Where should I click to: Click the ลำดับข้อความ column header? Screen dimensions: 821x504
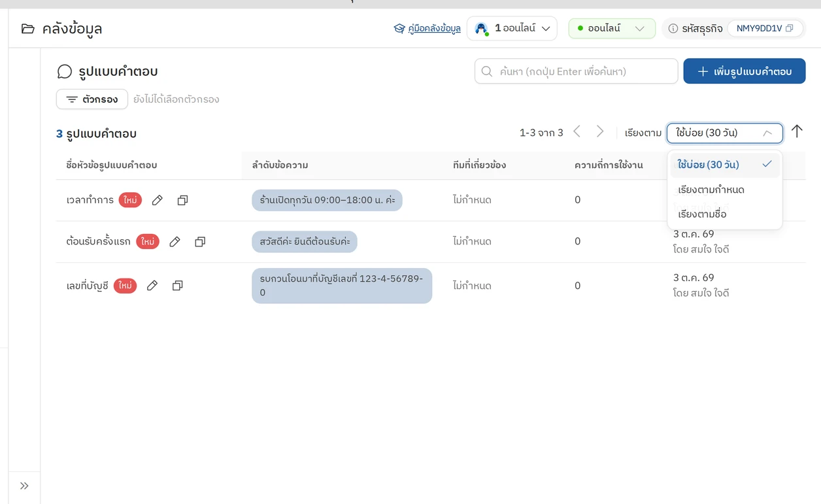click(x=280, y=165)
